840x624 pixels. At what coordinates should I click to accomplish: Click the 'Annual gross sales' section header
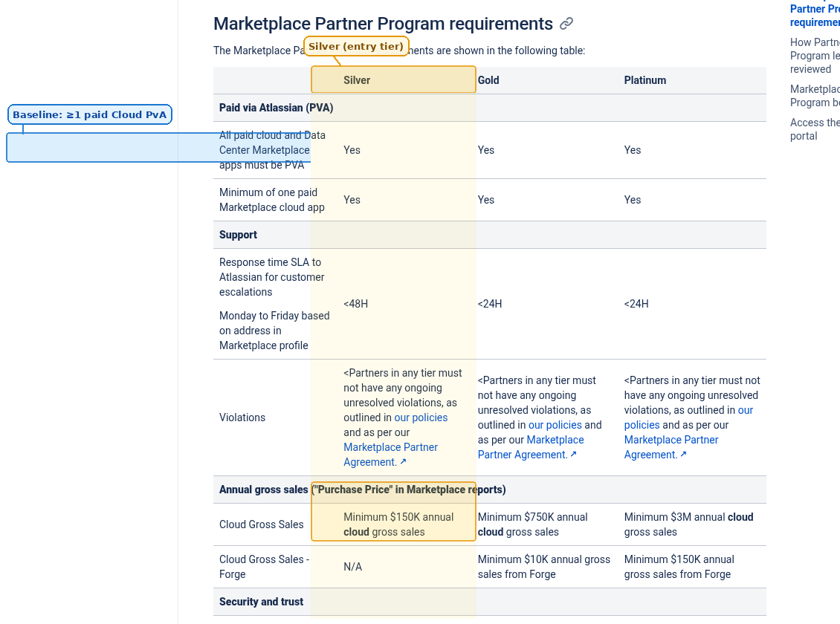[x=362, y=490]
